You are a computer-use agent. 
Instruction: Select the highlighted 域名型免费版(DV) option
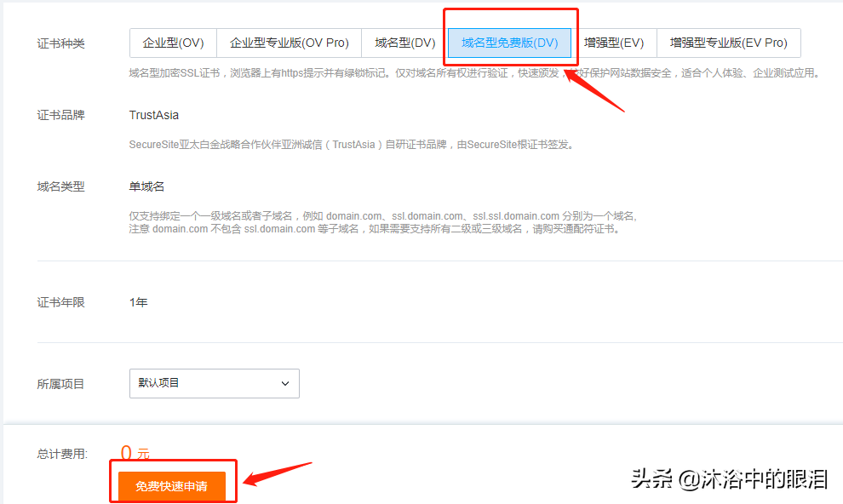[509, 43]
